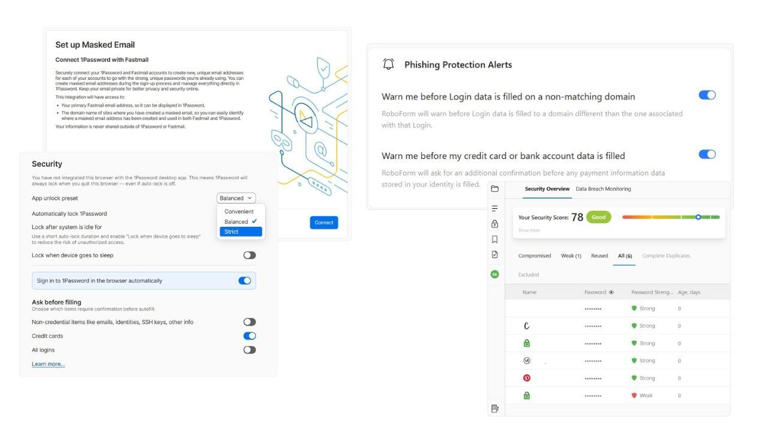The height and width of the screenshot is (432, 768).
Task: Enable All logins ask-before-filling switch
Action: pyautogui.click(x=249, y=350)
